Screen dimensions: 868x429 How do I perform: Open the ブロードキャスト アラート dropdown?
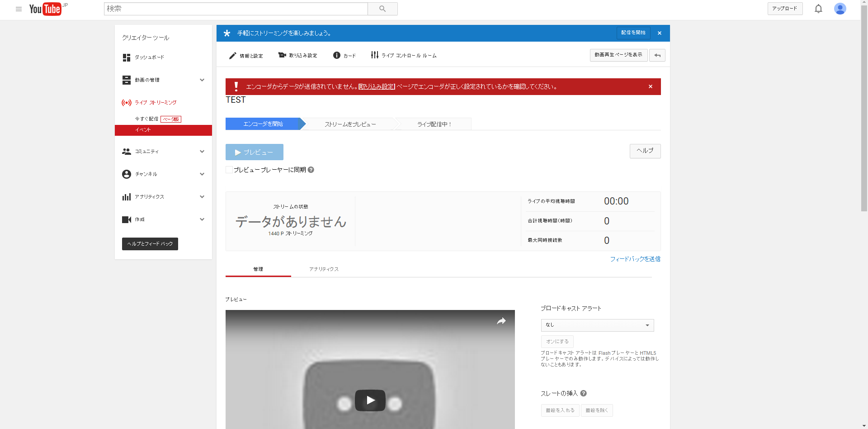pyautogui.click(x=597, y=325)
